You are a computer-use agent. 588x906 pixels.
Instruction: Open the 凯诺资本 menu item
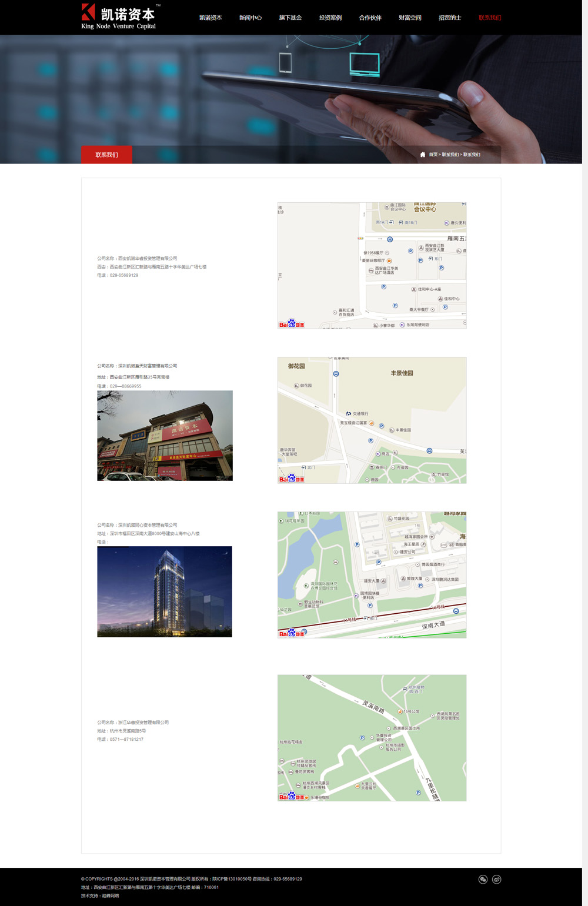(211, 18)
